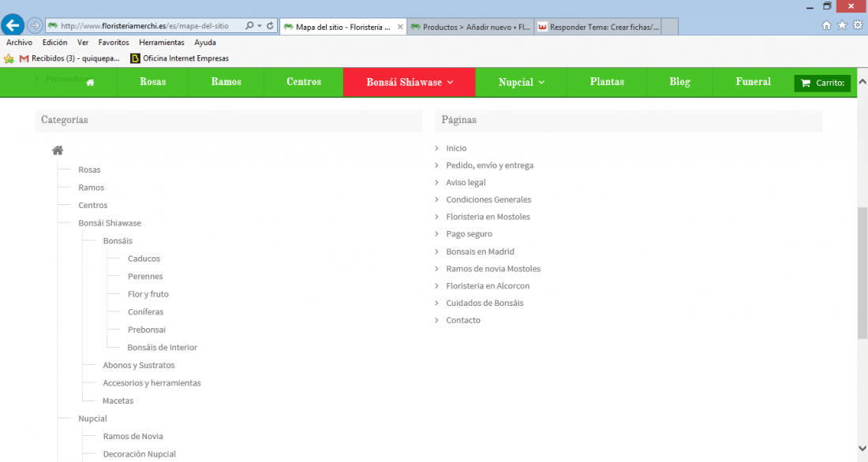Select Bonsáis subcategory in the tree

coord(118,240)
